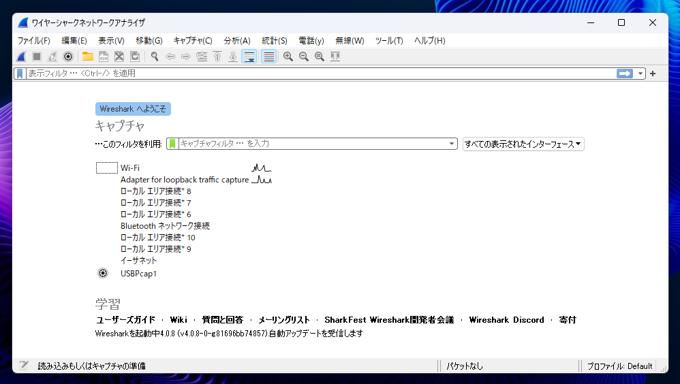Restart the current capture icon
Viewport: 680px width, 384px height.
point(52,56)
